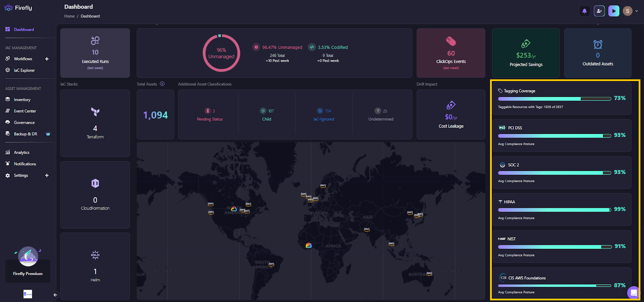Open the user avatar S menu
This screenshot has height=302, width=644.
627,11
